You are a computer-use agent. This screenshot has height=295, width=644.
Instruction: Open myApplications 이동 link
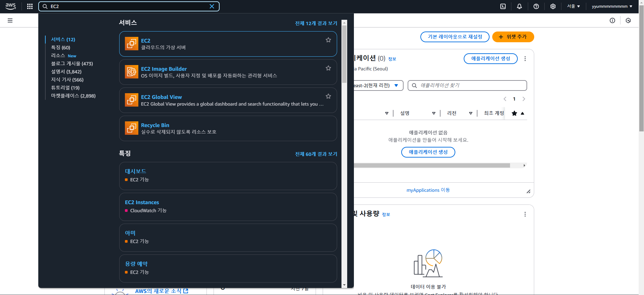click(x=428, y=190)
